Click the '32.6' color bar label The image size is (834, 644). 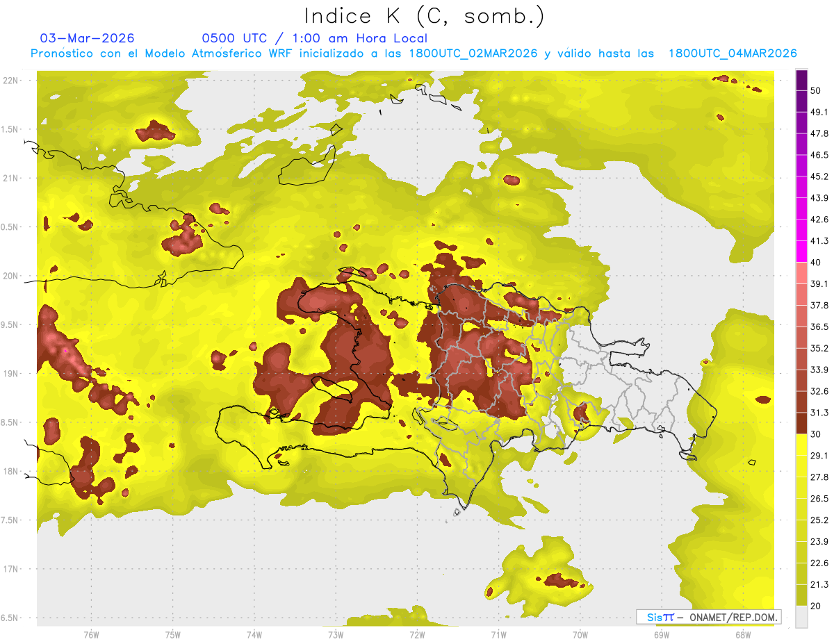click(x=819, y=391)
